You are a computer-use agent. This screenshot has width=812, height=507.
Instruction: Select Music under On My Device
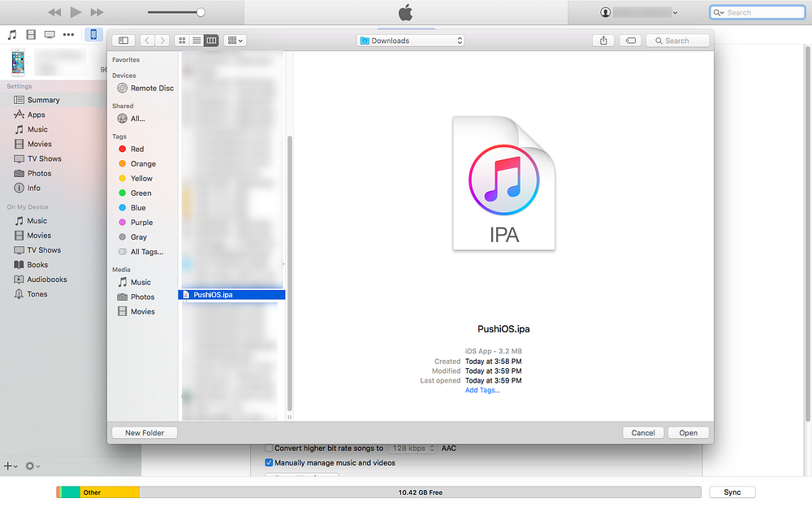pyautogui.click(x=37, y=221)
